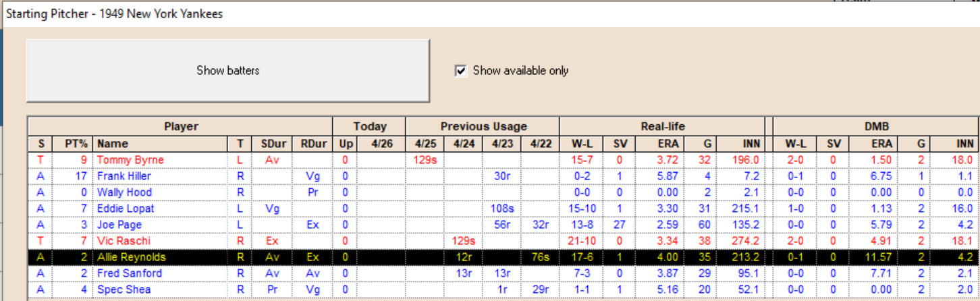
Task: Click the 4/22 column header
Action: pyautogui.click(x=541, y=144)
